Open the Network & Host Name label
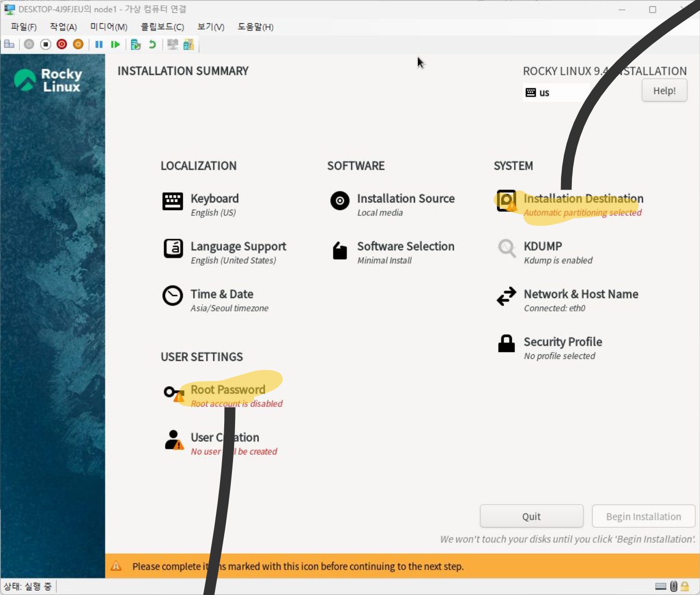700x595 pixels. (581, 294)
